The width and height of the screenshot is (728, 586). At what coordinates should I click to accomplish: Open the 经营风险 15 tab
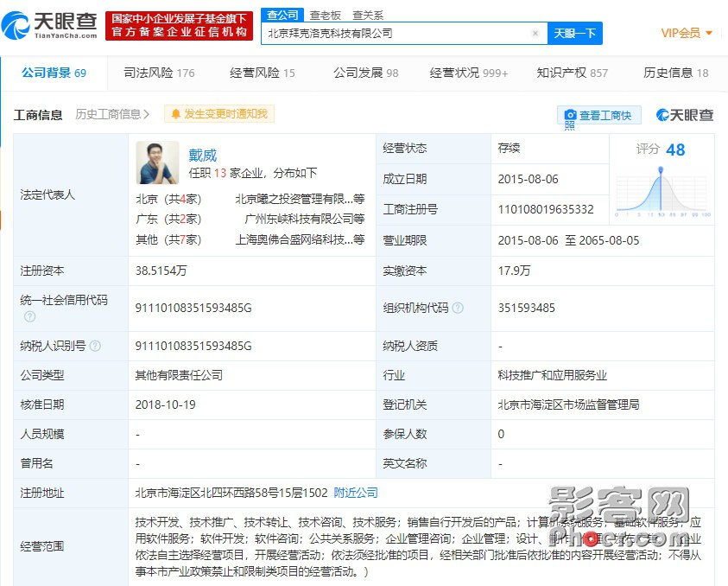(263, 73)
